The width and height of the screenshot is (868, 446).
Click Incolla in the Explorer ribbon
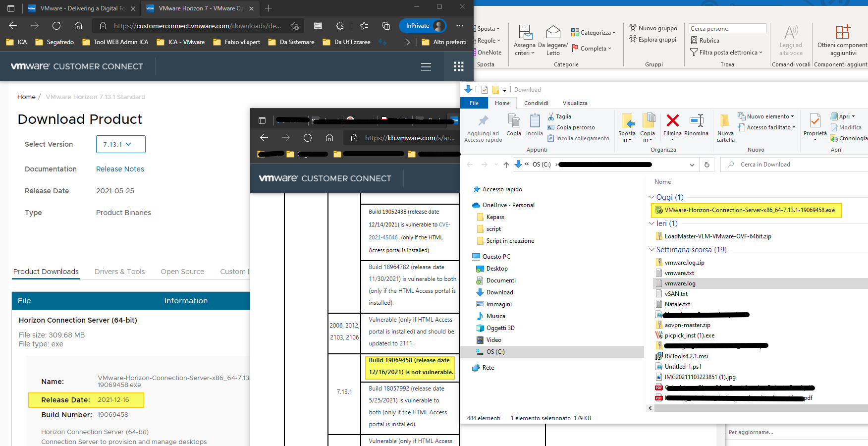coord(535,124)
